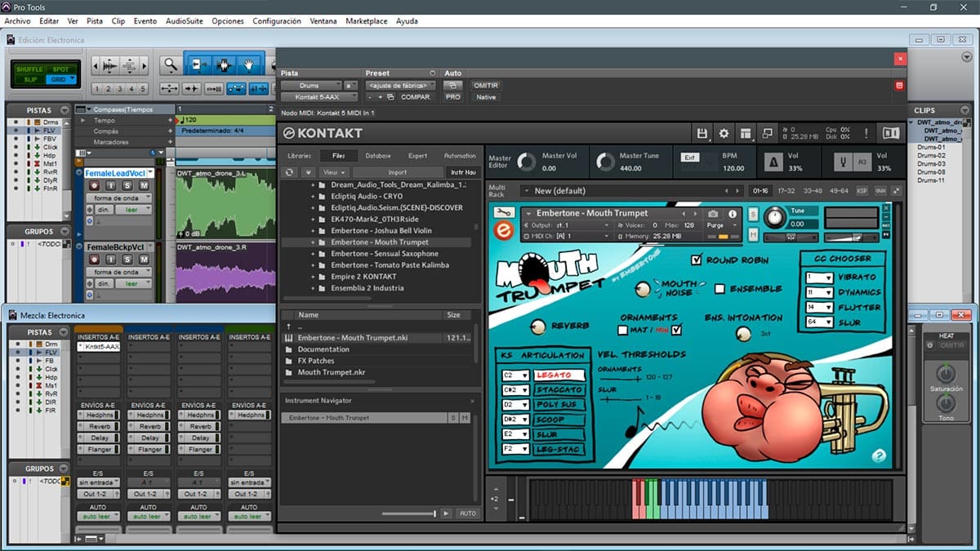This screenshot has height=551, width=980.
Task: Select the Selector tool in Pro Tools
Action: [x=223, y=64]
